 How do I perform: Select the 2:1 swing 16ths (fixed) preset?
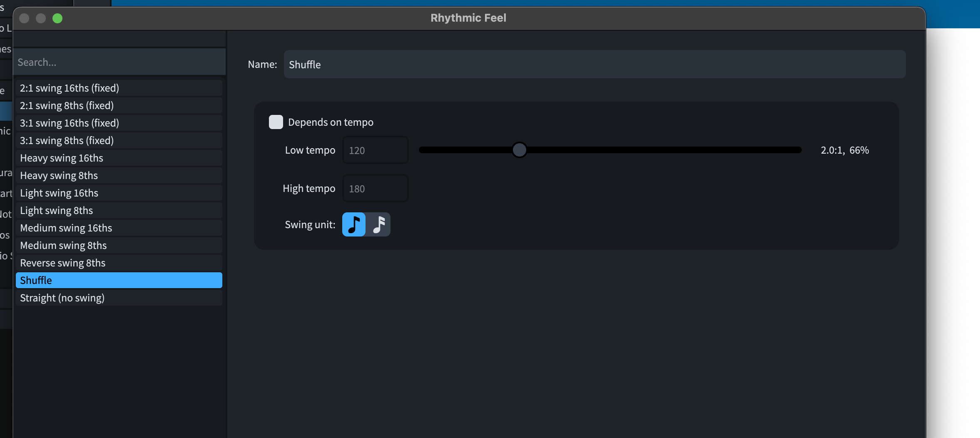[119, 88]
